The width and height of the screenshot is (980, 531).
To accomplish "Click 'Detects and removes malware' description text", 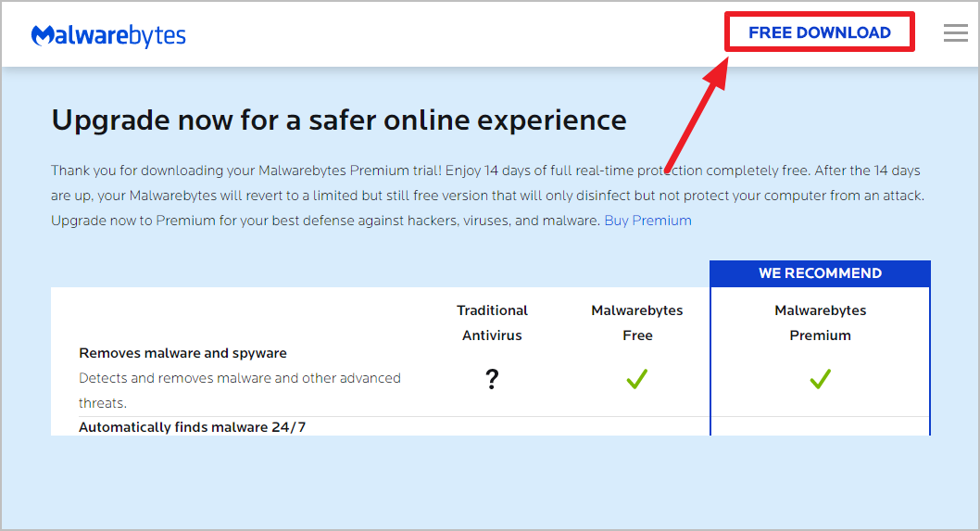I will tap(239, 390).
